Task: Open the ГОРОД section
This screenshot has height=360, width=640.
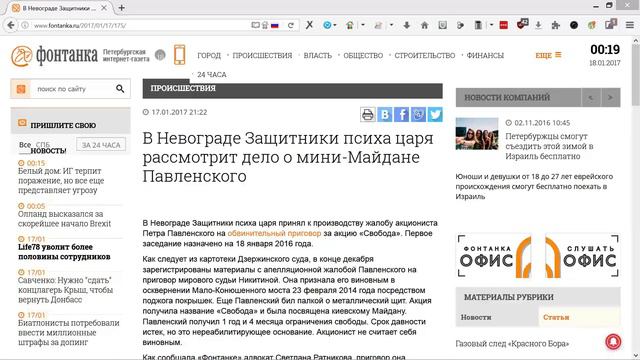Action: pyautogui.click(x=209, y=56)
